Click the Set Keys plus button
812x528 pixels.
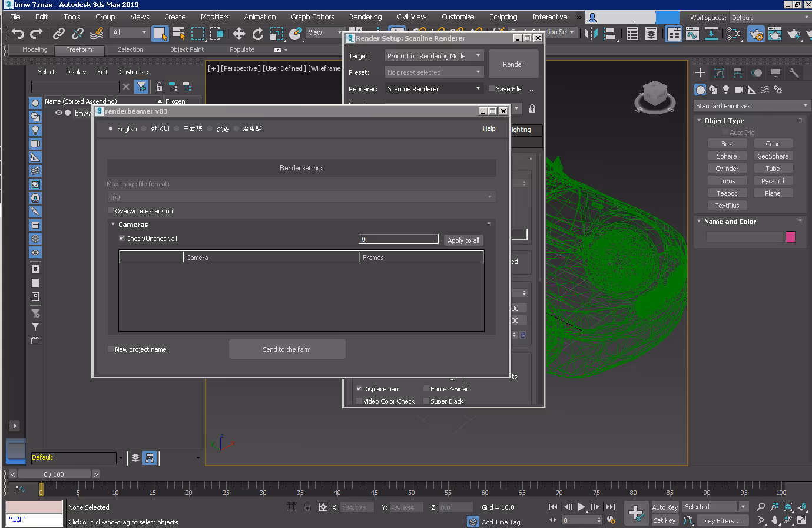click(x=636, y=513)
